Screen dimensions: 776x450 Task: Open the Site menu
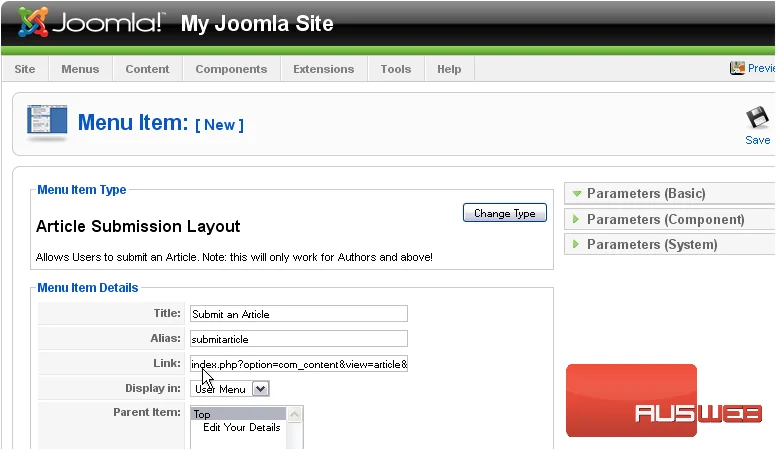25,69
